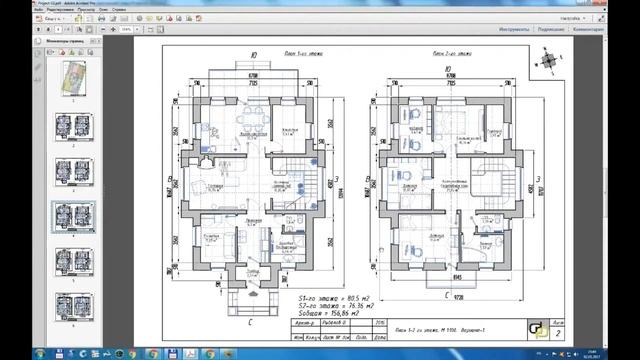
Task: Open the Окно menu
Action: (104, 9)
